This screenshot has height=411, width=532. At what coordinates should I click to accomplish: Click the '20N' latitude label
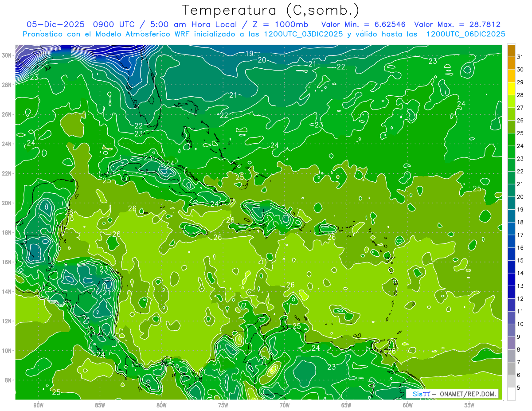pos(7,203)
